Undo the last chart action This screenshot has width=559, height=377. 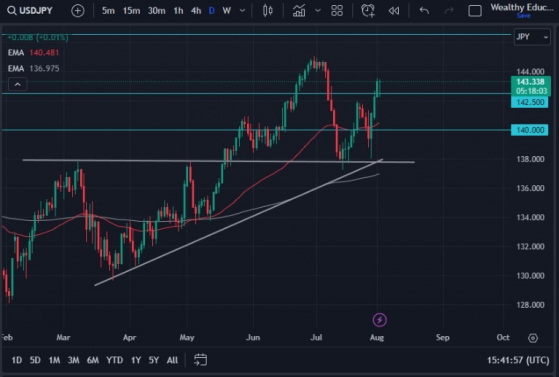pyautogui.click(x=424, y=11)
